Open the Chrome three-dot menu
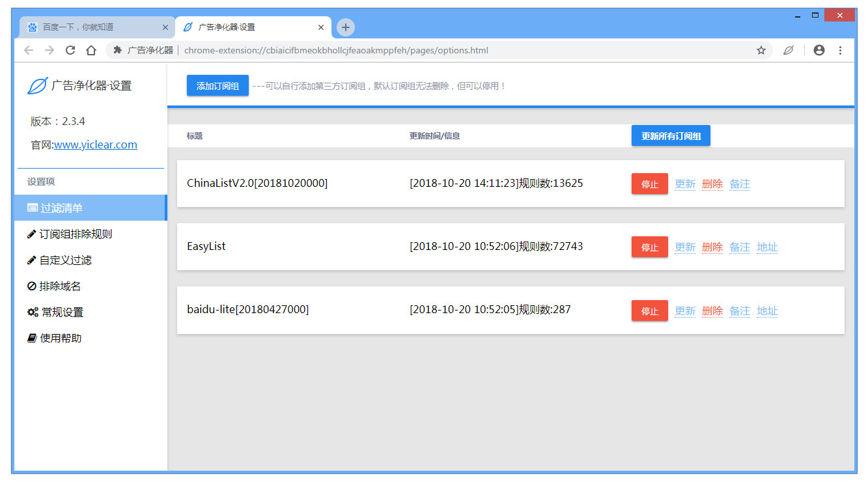868x485 pixels. point(840,50)
